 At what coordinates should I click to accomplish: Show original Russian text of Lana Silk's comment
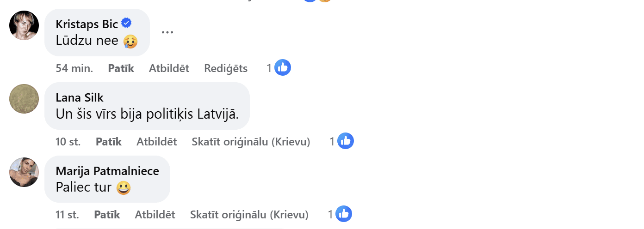pyautogui.click(x=251, y=142)
